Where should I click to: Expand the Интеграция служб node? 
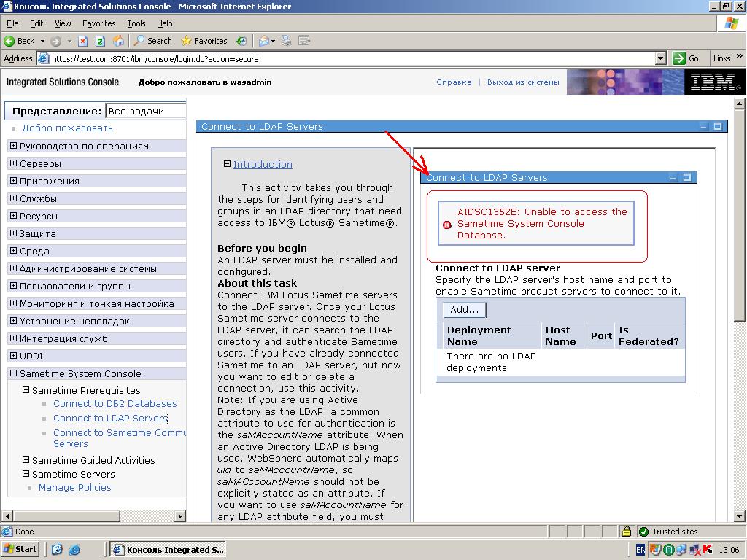pyautogui.click(x=14, y=338)
